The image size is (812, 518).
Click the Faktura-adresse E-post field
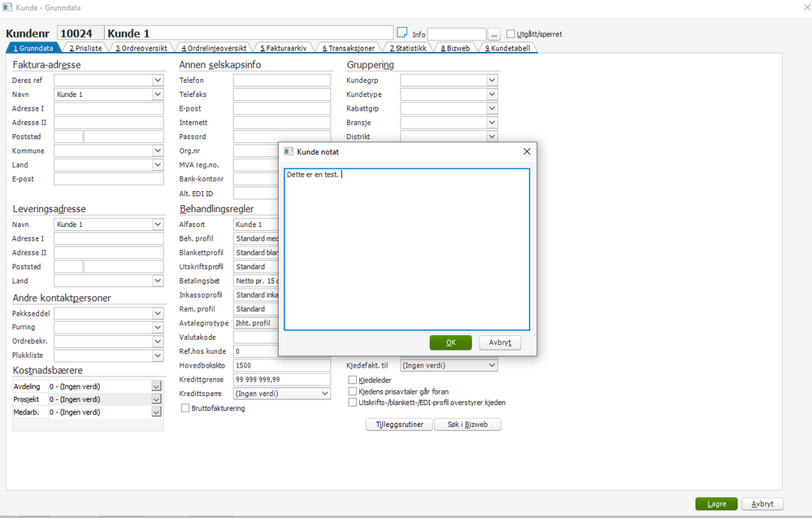(109, 179)
